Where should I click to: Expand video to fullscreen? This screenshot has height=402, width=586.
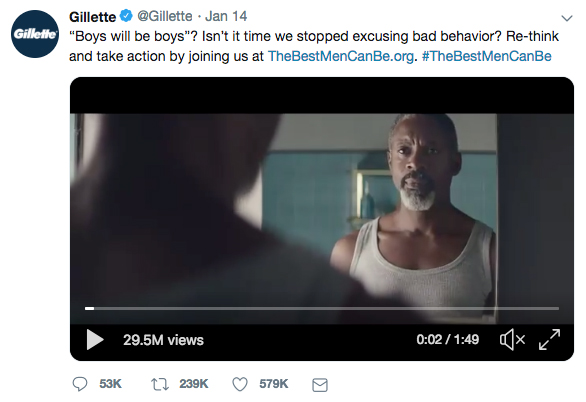click(x=549, y=339)
